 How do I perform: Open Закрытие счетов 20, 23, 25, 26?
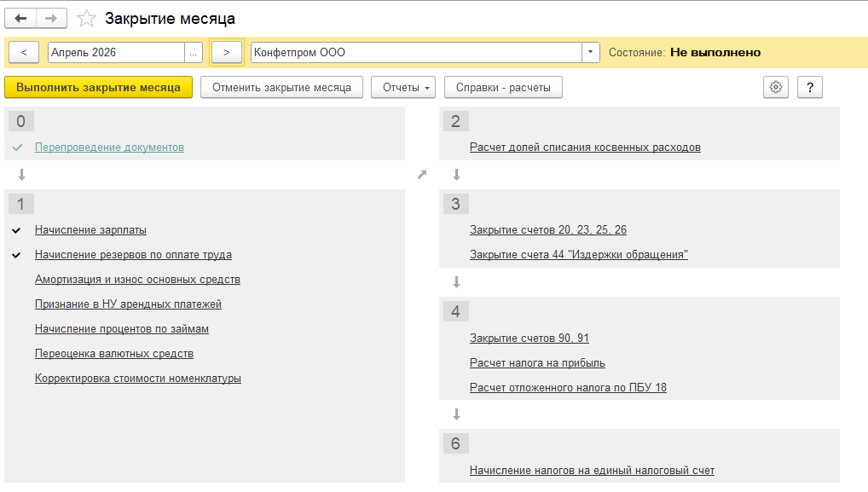pos(548,230)
